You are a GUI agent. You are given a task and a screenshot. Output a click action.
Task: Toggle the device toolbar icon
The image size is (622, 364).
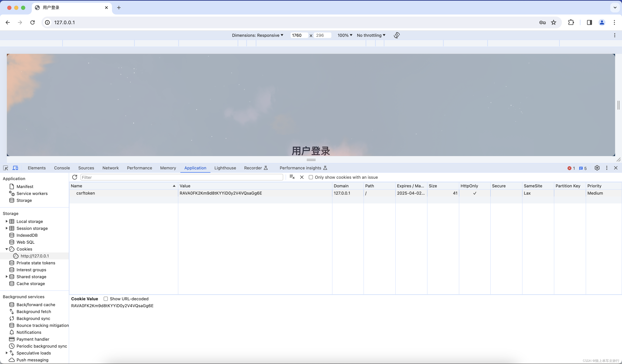[x=15, y=168]
